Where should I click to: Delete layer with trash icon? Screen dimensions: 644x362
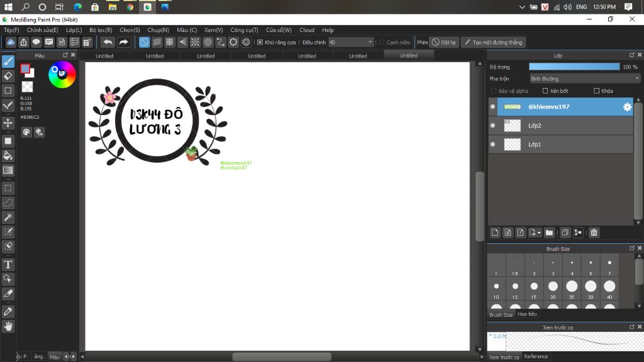coord(594,233)
